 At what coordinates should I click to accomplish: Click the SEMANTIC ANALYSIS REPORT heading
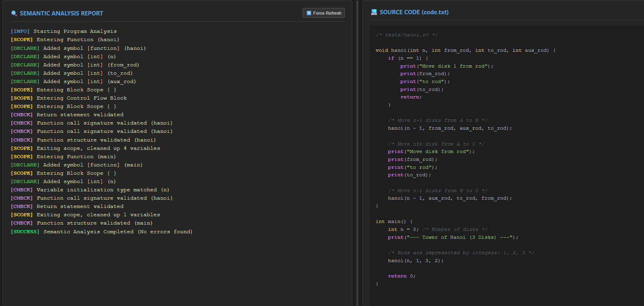coord(61,13)
